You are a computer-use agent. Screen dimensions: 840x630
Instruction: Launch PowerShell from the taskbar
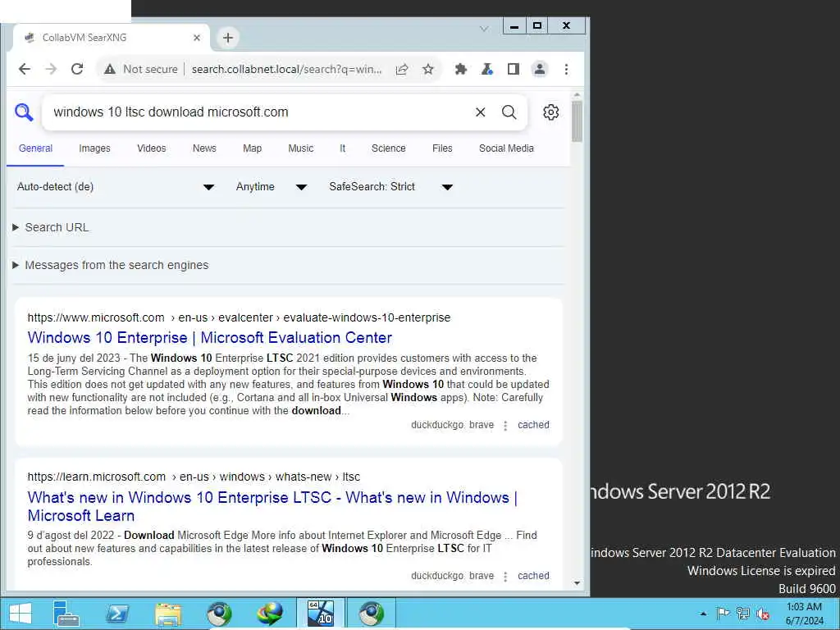click(x=117, y=614)
